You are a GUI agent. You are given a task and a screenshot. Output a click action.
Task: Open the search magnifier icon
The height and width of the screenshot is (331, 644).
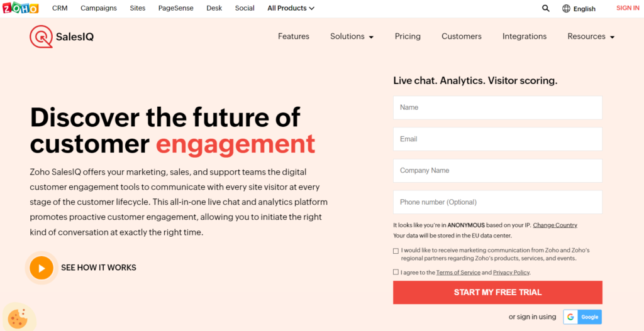click(545, 8)
